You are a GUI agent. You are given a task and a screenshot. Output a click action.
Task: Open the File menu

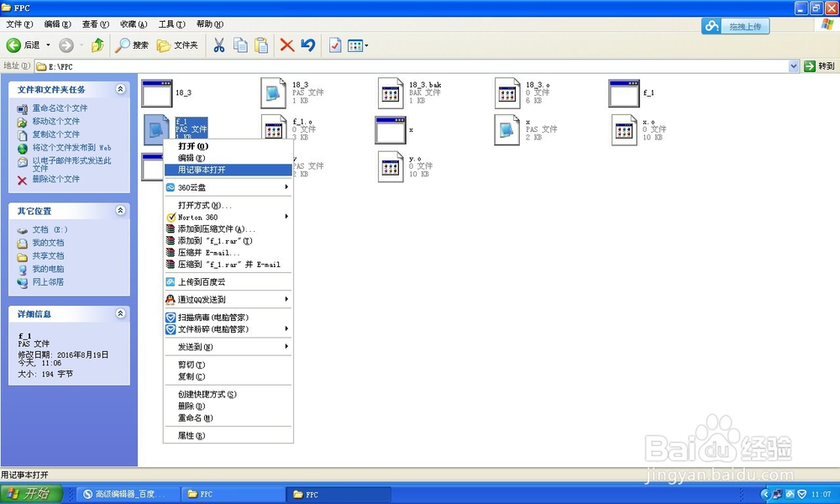pos(19,24)
